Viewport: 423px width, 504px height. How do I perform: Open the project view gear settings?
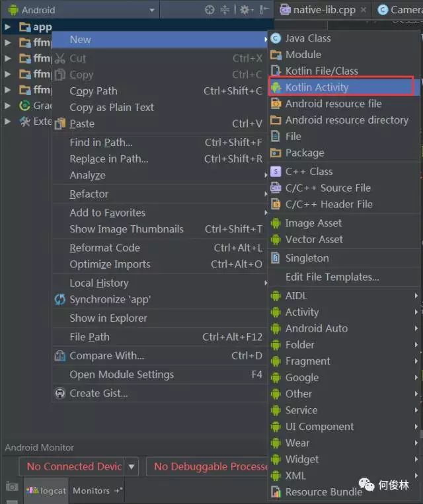click(246, 10)
